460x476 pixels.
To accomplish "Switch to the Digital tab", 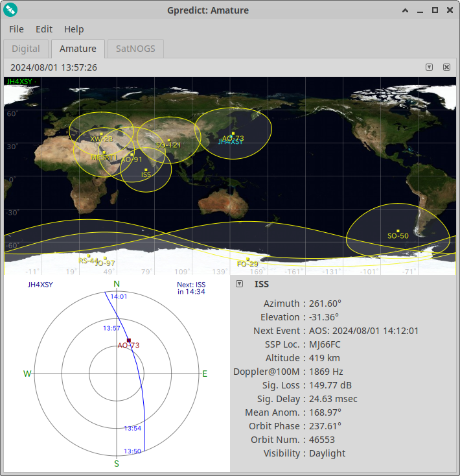I will pos(26,49).
